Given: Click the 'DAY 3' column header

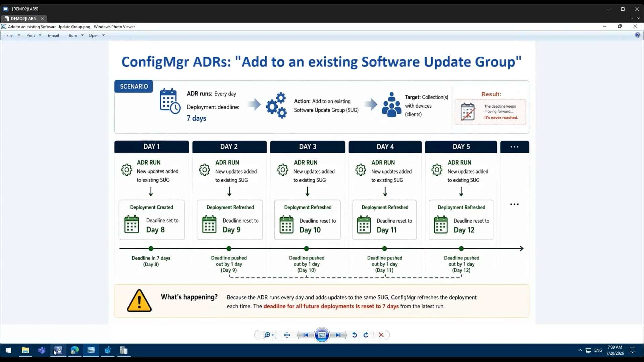Looking at the screenshot, I should coord(308,147).
